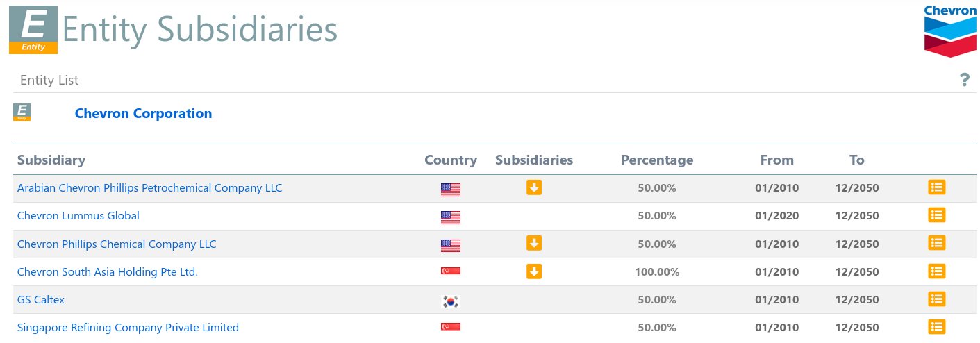Open the help question mark icon
The height and width of the screenshot is (343, 980).
click(x=964, y=81)
